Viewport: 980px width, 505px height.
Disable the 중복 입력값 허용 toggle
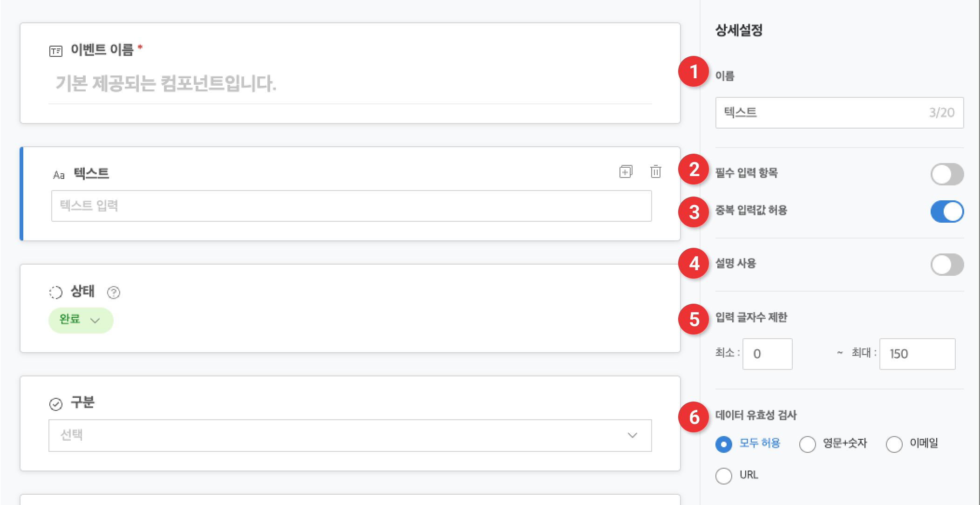click(946, 212)
